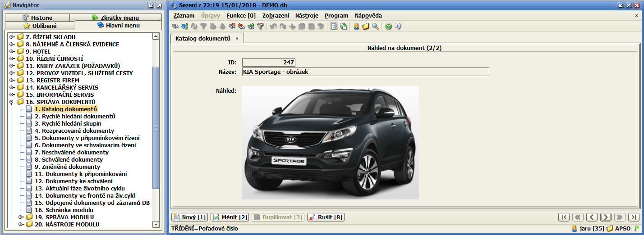Screen dimensions: 644x235
Task: Click the green connection status icon
Action: (x=637, y=228)
